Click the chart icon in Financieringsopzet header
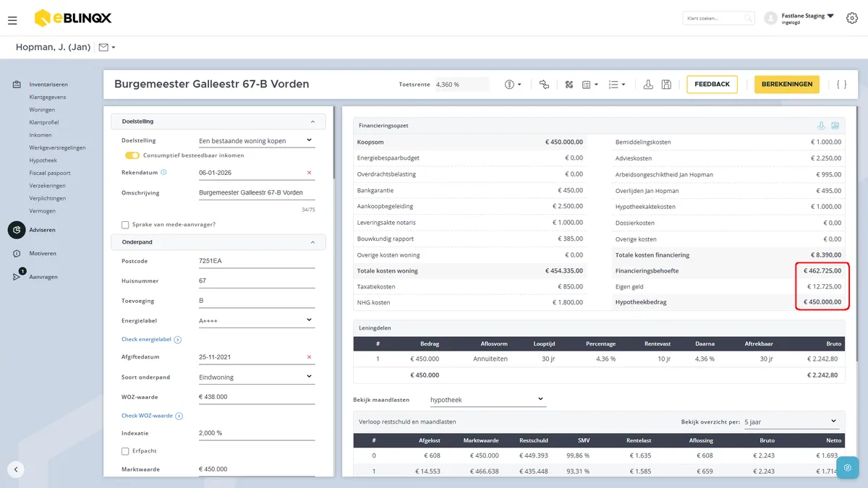The image size is (868, 488). coord(835,126)
